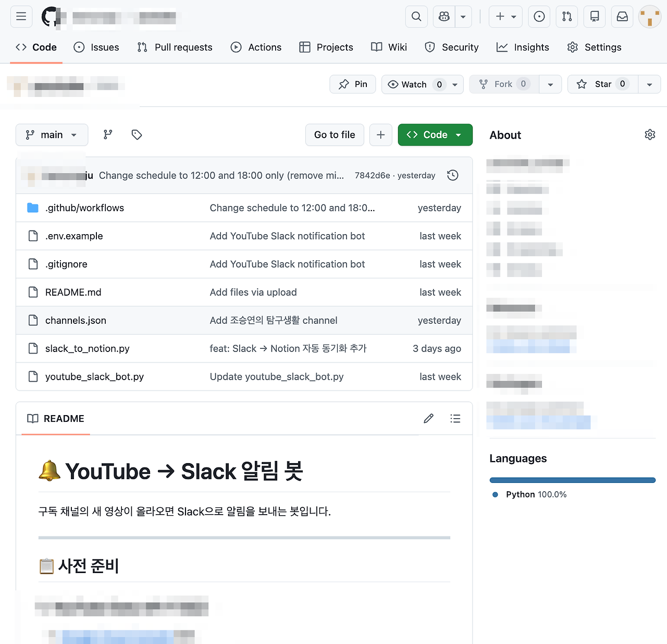This screenshot has height=644, width=667.
Task: Click the Go to file button
Action: [335, 135]
